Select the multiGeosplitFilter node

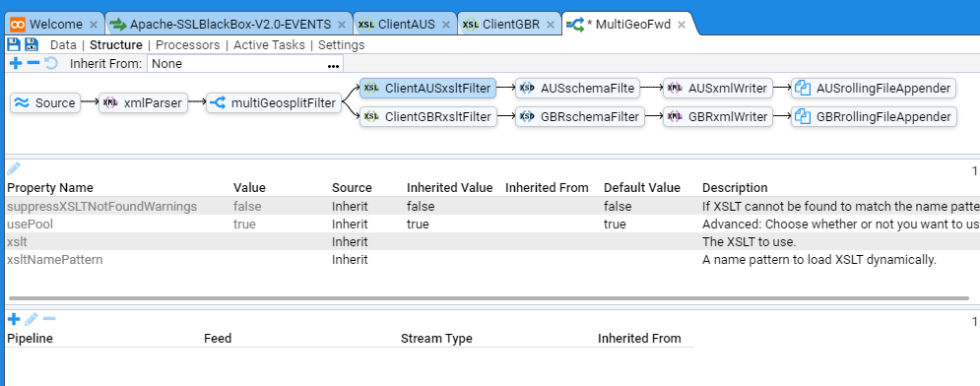pyautogui.click(x=274, y=103)
